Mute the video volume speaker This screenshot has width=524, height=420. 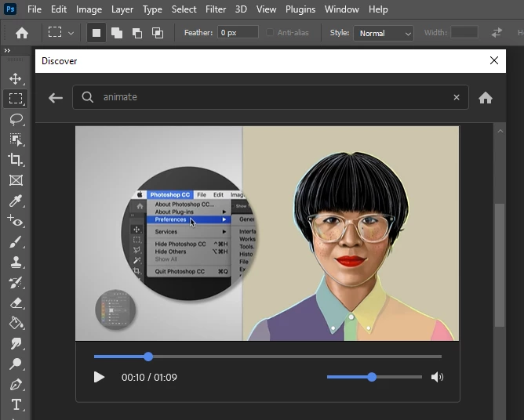pos(437,377)
